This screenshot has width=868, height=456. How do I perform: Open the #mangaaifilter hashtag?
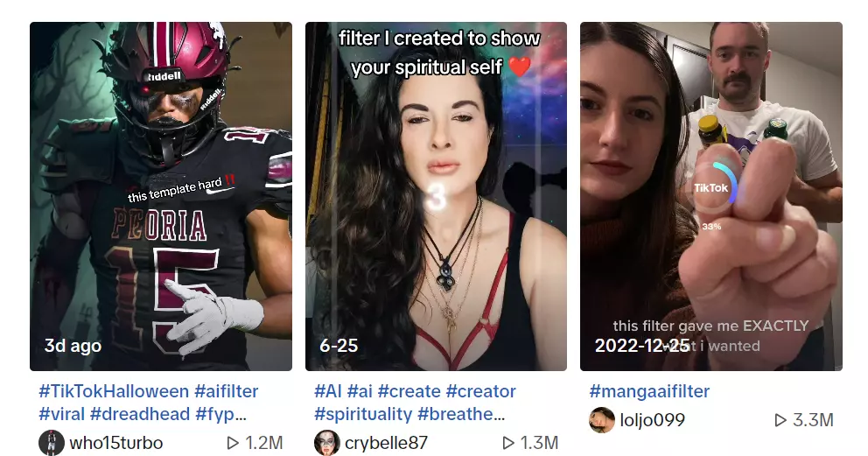[x=649, y=391]
